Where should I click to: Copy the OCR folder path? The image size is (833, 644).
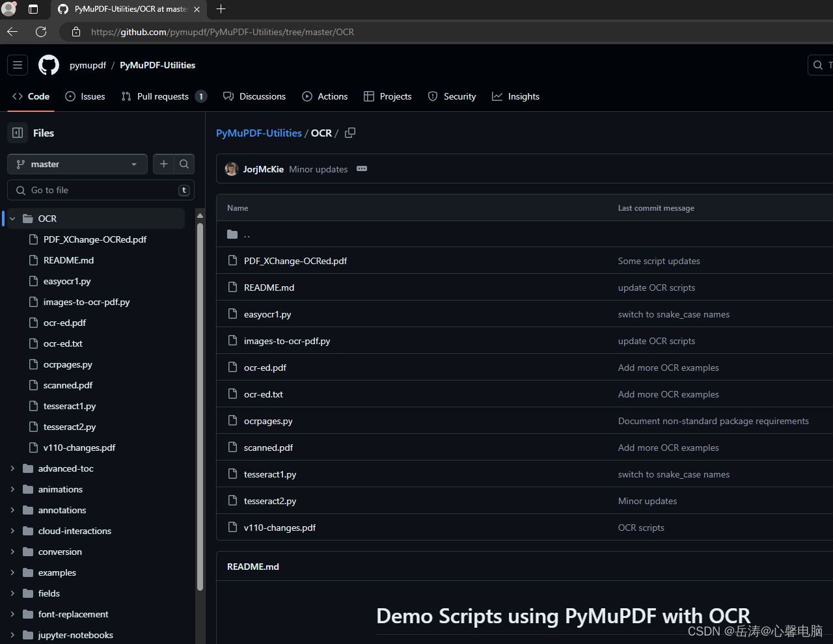350,133
